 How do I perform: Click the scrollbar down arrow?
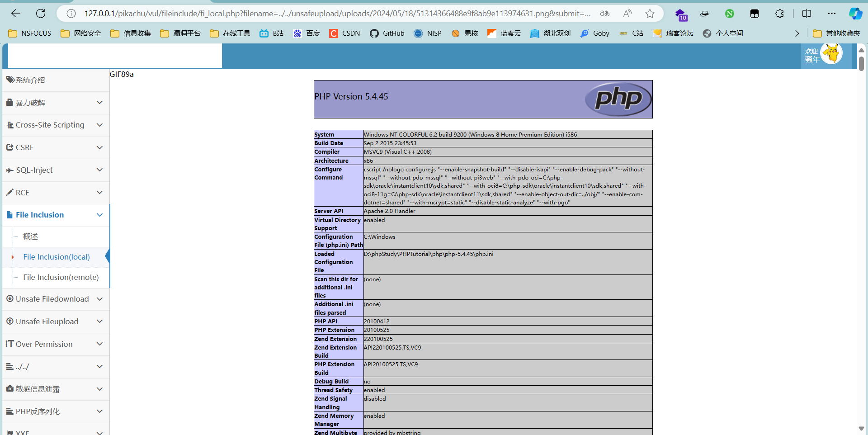coord(861,428)
